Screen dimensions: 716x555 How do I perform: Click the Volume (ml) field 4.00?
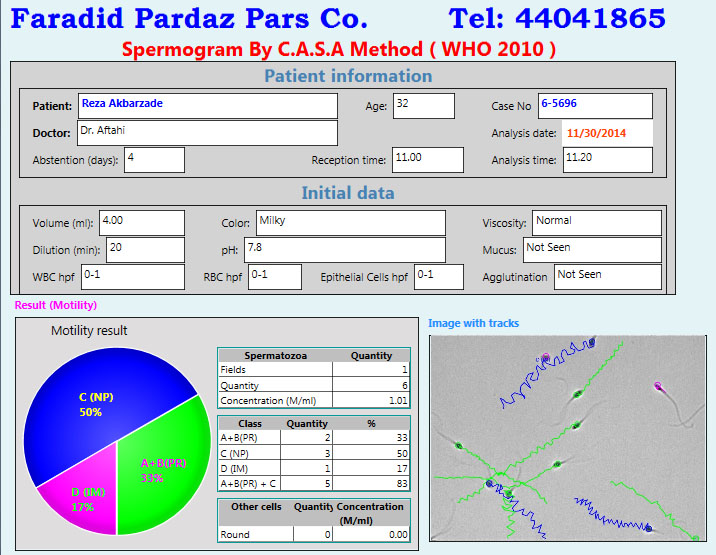point(142,223)
